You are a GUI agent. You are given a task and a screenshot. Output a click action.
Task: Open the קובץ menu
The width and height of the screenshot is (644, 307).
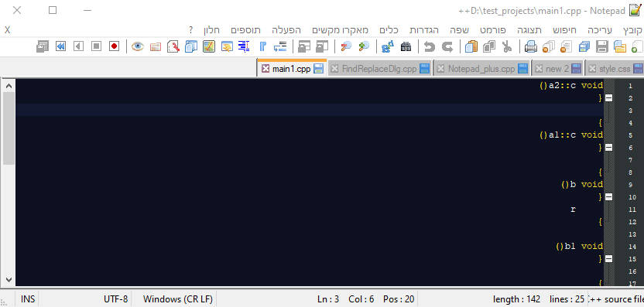[x=632, y=30]
